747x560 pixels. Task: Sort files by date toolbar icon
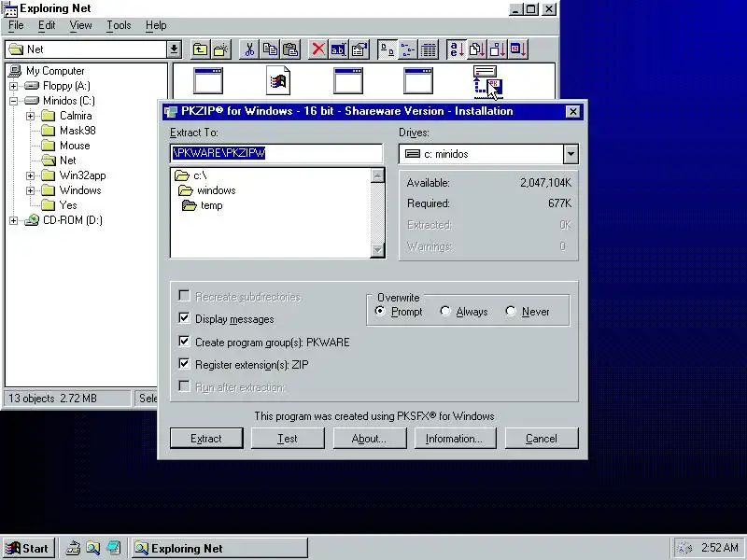pos(518,49)
